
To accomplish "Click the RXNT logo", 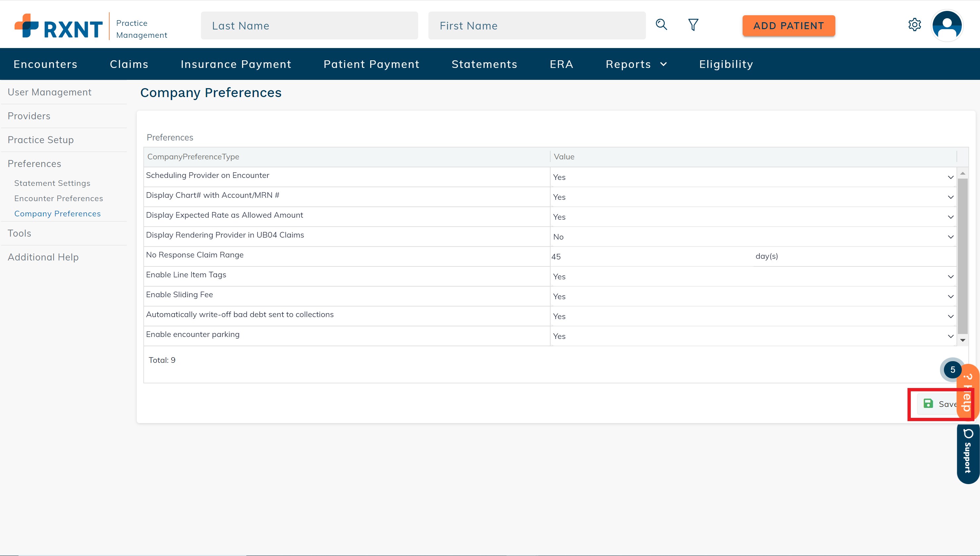I will [x=58, y=26].
